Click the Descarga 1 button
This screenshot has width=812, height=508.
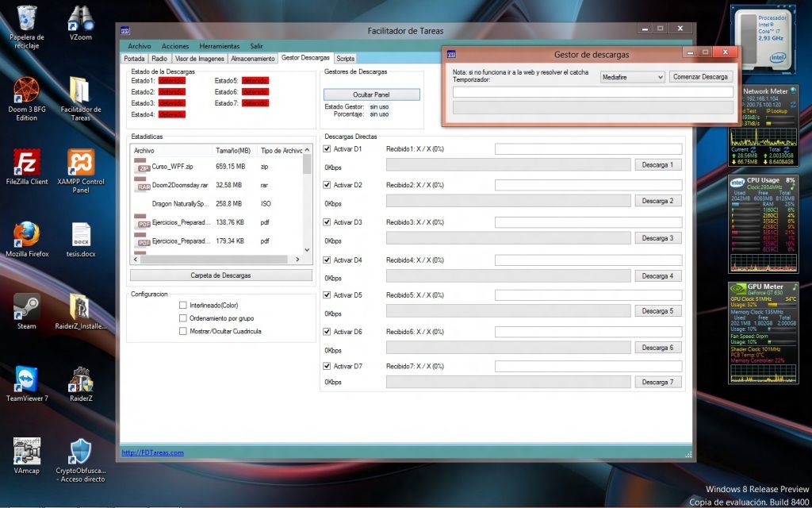657,165
